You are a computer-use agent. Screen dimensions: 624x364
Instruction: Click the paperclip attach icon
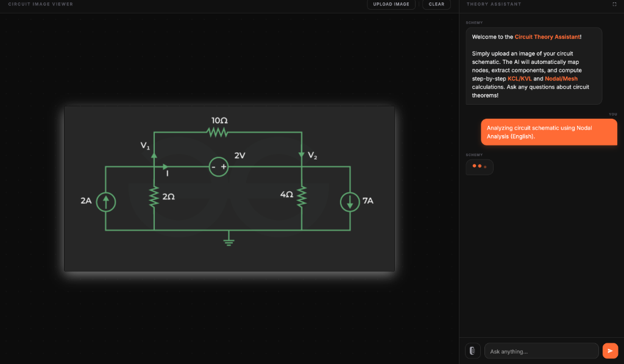tap(472, 351)
